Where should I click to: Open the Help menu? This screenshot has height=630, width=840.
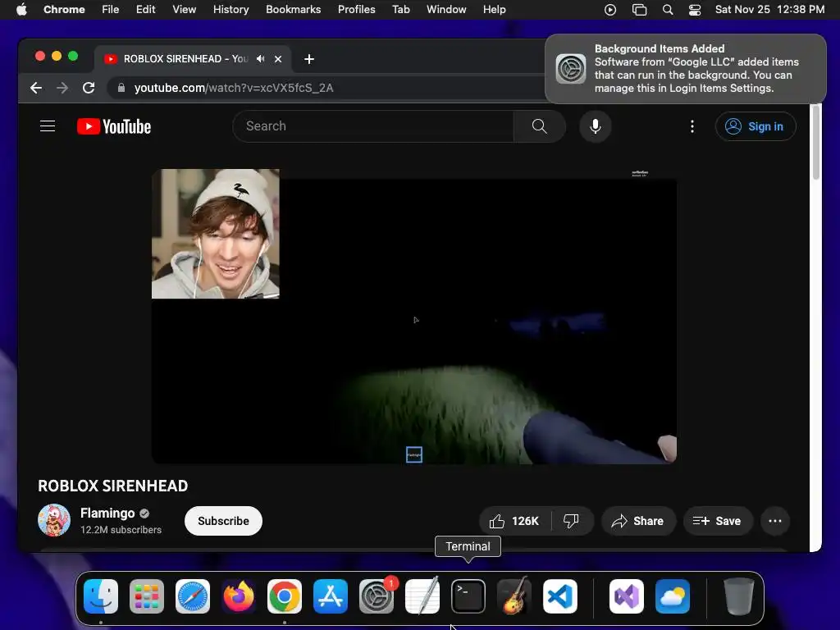pos(494,10)
